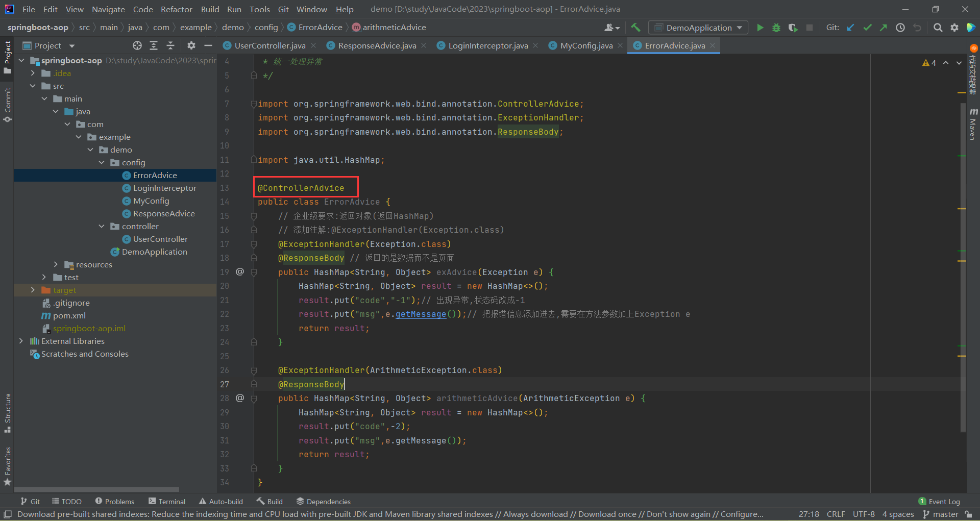Fold the arithmeticAdvice method at line 28
This screenshot has width=980, height=521.
pyautogui.click(x=254, y=398)
